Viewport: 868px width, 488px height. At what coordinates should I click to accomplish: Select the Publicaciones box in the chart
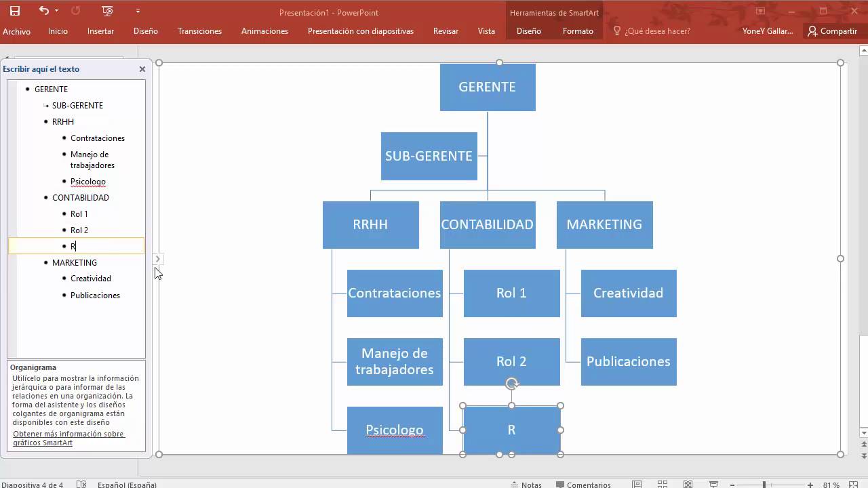629,362
